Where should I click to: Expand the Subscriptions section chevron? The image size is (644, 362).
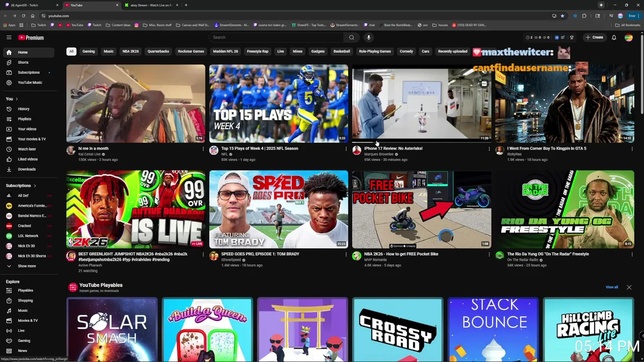pyautogui.click(x=35, y=186)
